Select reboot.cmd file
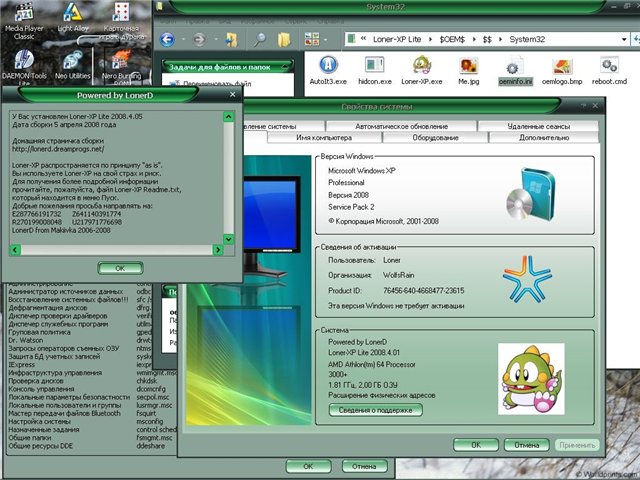The width and height of the screenshot is (640, 480). coord(609,71)
